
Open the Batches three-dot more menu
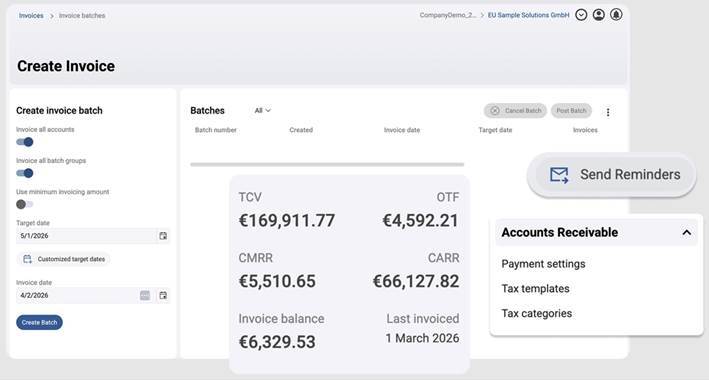pyautogui.click(x=608, y=112)
